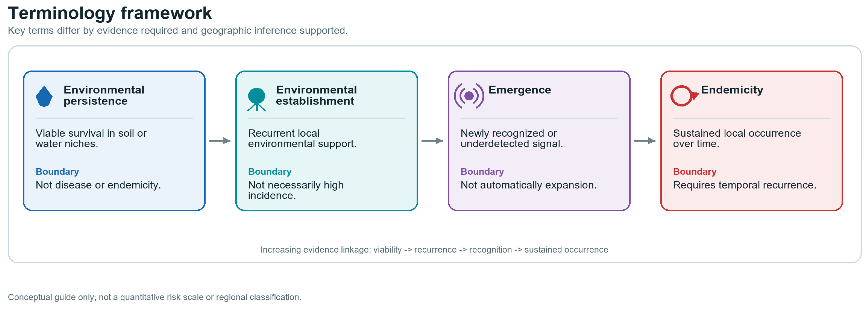868x309 pixels.
Task: Click the Terminology framework title
Action: pos(110,13)
